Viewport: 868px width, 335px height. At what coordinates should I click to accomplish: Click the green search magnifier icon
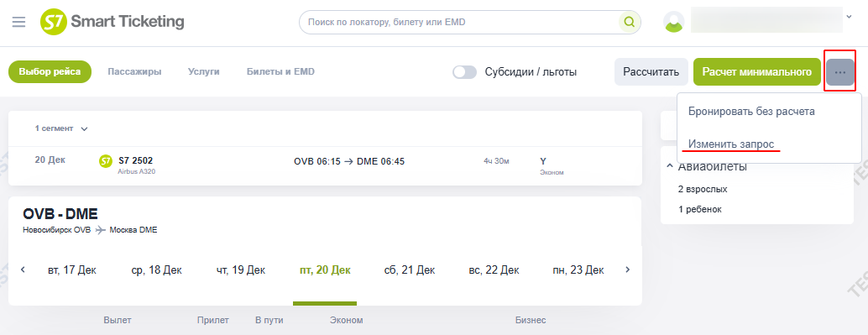[629, 22]
